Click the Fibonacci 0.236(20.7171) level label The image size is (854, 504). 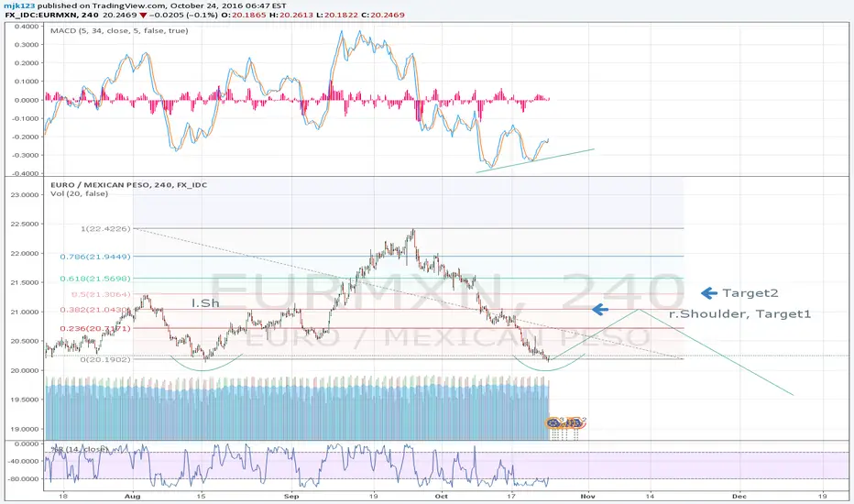tap(95, 329)
